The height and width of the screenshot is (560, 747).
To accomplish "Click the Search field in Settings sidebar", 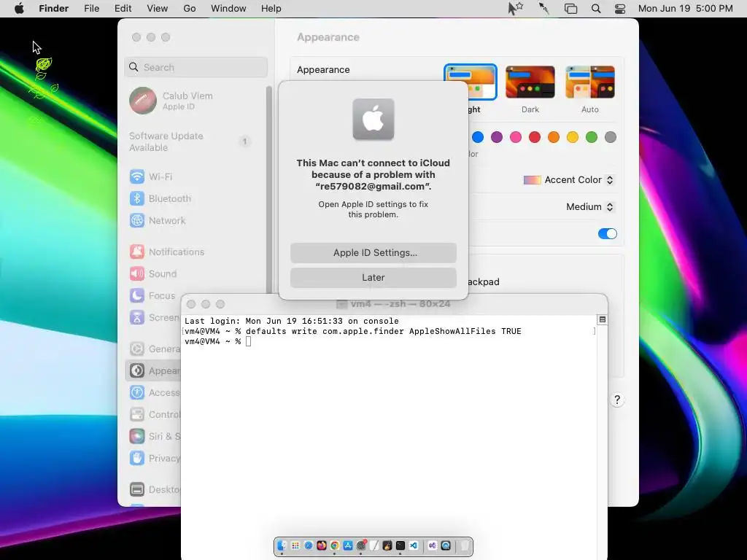I will 196,67.
